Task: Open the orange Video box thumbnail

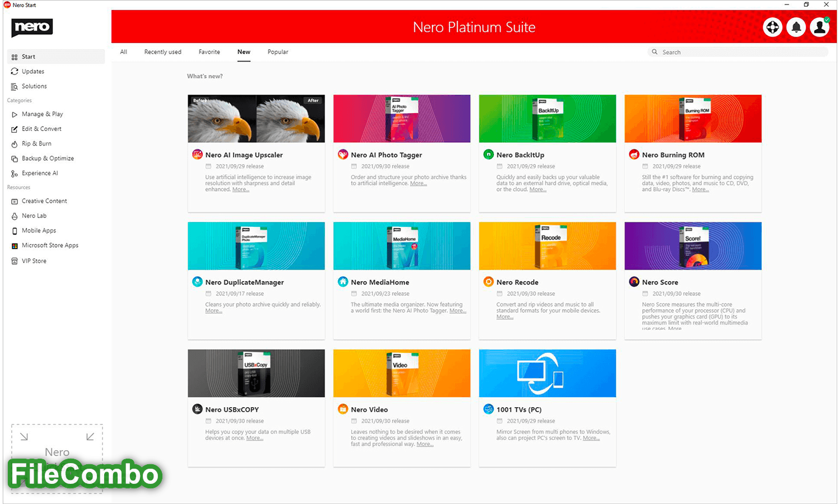Action: (402, 373)
